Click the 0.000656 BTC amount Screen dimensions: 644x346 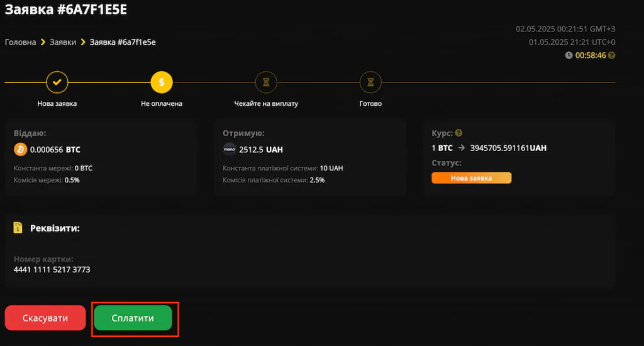point(55,150)
